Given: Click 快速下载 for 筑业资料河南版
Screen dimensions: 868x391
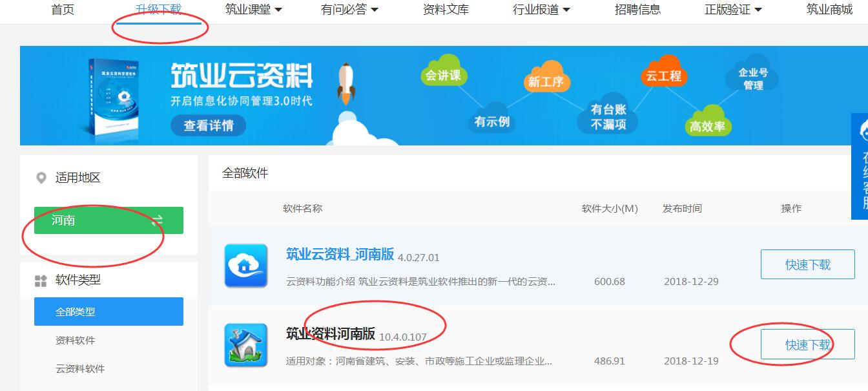Looking at the screenshot, I should (807, 345).
